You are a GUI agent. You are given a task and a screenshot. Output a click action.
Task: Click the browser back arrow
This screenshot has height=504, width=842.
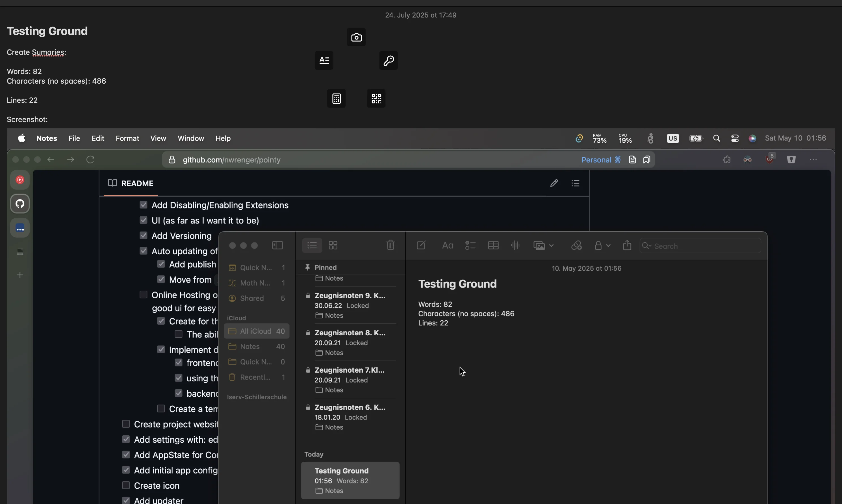(51, 159)
